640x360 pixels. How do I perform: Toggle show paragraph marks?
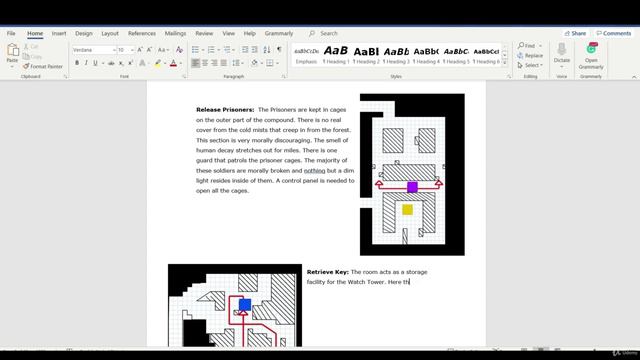coord(279,50)
